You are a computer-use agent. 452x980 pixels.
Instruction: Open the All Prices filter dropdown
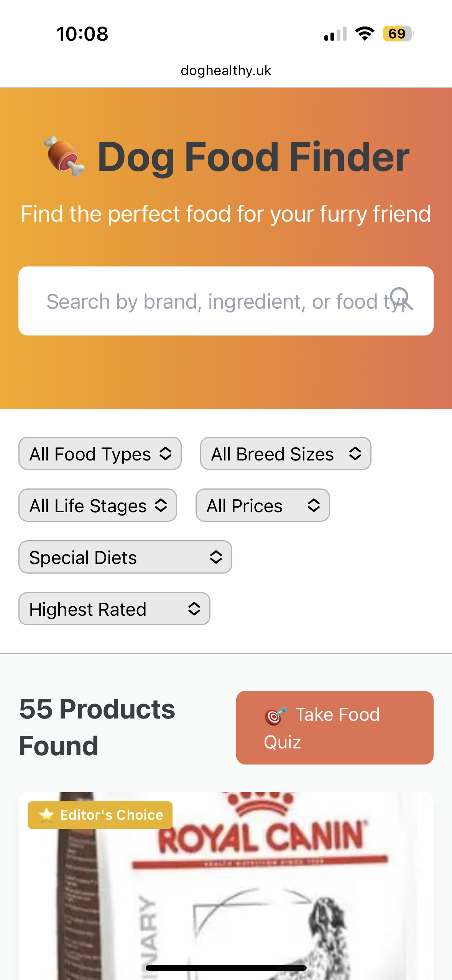(x=263, y=505)
